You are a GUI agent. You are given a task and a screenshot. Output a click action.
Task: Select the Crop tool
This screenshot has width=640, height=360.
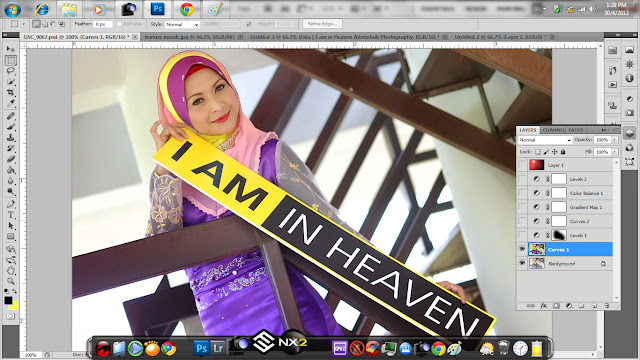11,93
